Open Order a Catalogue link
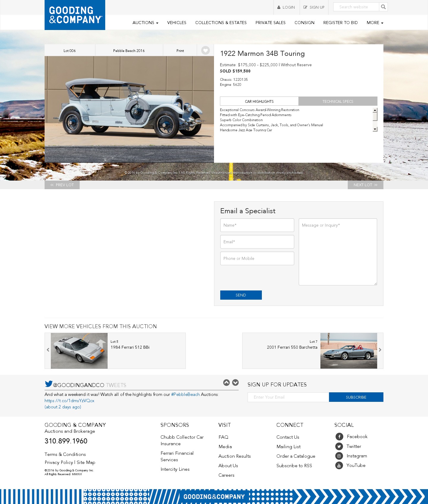The height and width of the screenshot is (504, 428). [296, 456]
